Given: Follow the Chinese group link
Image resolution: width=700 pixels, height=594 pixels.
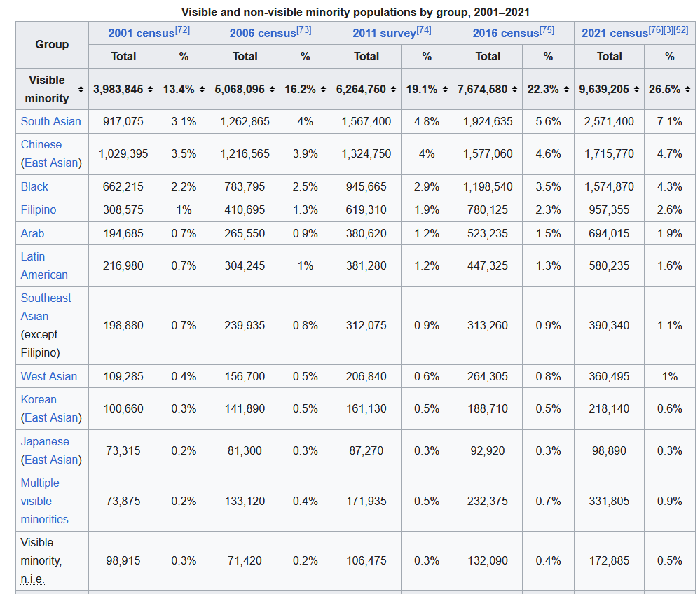Looking at the screenshot, I should 41,144.
